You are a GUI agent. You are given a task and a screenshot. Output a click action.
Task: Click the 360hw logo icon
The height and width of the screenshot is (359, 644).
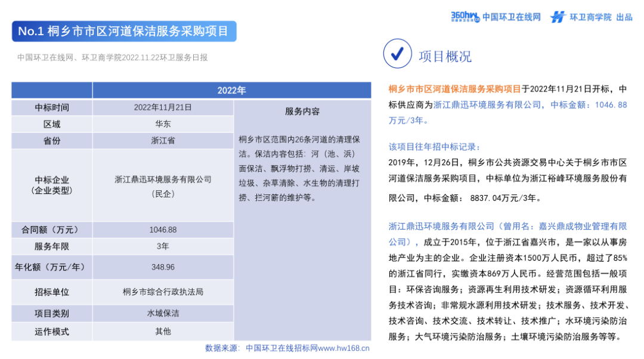pyautogui.click(x=465, y=17)
